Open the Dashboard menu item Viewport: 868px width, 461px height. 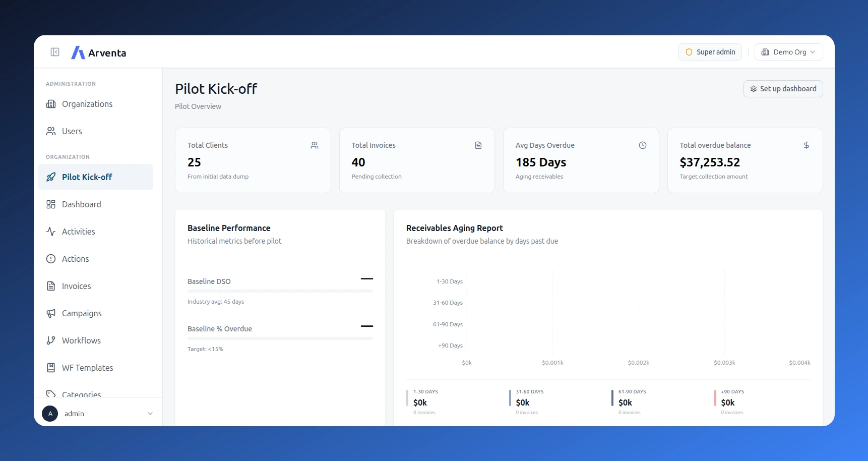pyautogui.click(x=95, y=204)
